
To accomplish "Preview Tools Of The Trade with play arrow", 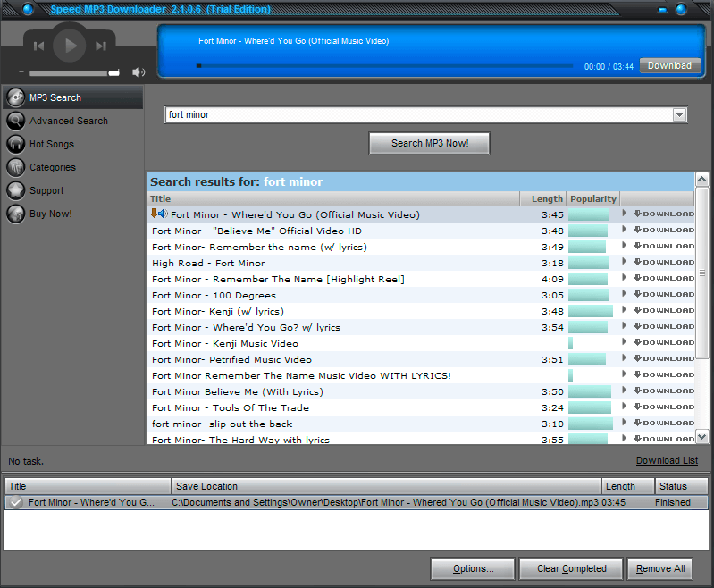I will [x=625, y=407].
